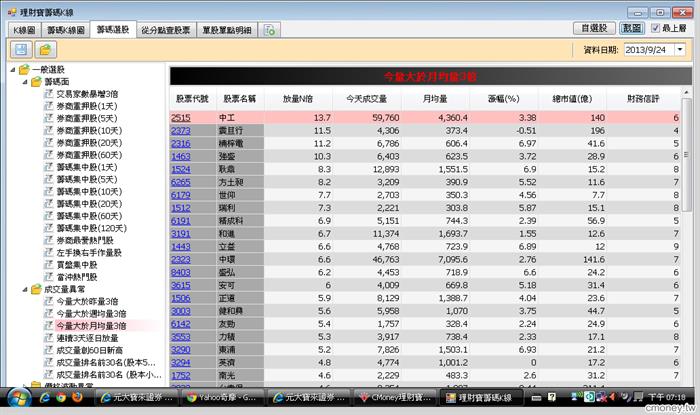Open the 從分點查股票 tab

tap(166, 30)
